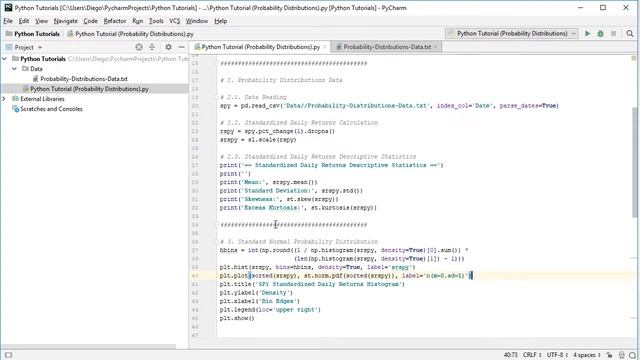Click the Project panel horizontal scrollbar
This screenshot has width=640, height=360.
[x=88, y=347]
